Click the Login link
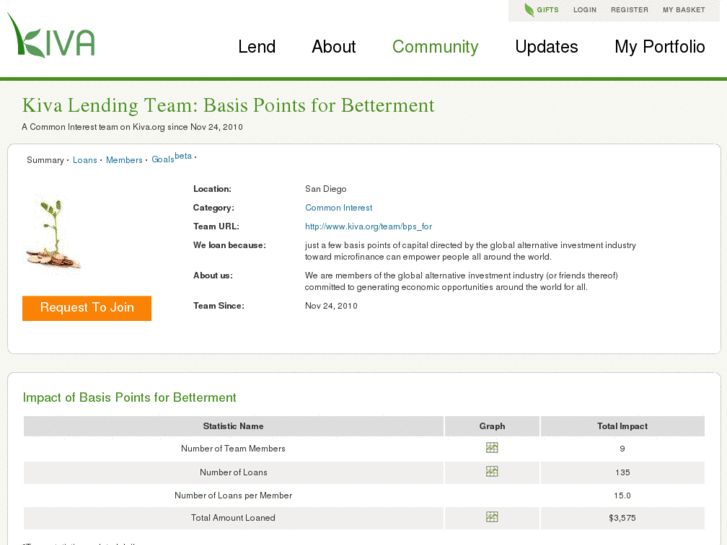The height and width of the screenshot is (545, 727). pos(585,10)
